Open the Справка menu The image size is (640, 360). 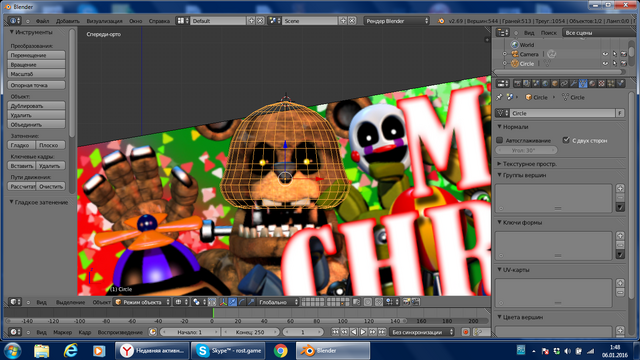(159, 21)
